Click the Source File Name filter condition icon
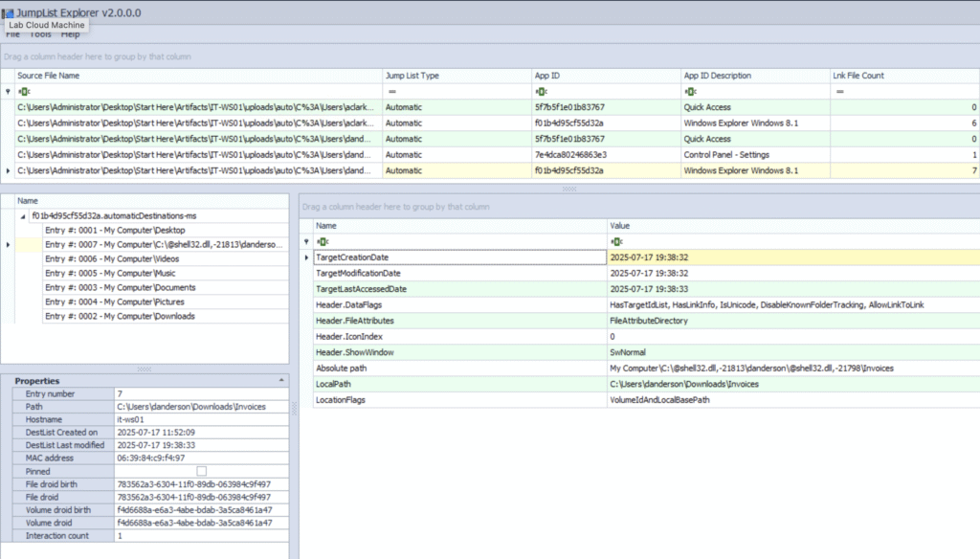The height and width of the screenshot is (559, 980). [22, 91]
